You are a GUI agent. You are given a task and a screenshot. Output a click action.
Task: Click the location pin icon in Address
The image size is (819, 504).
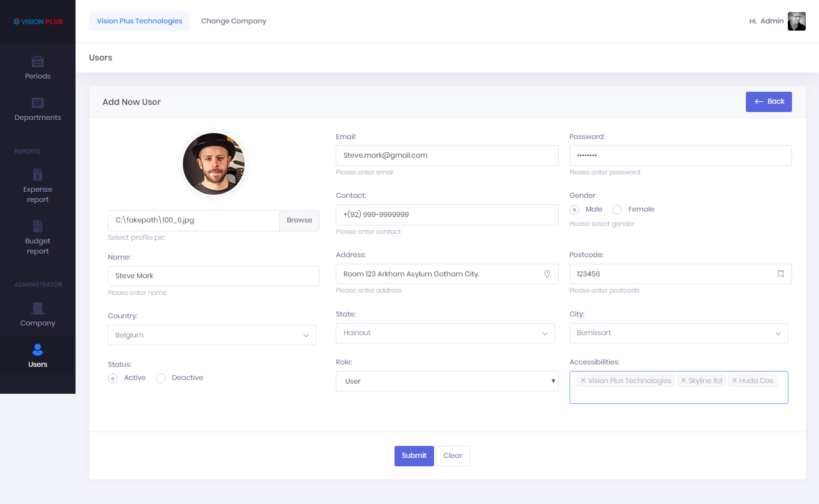[547, 274]
